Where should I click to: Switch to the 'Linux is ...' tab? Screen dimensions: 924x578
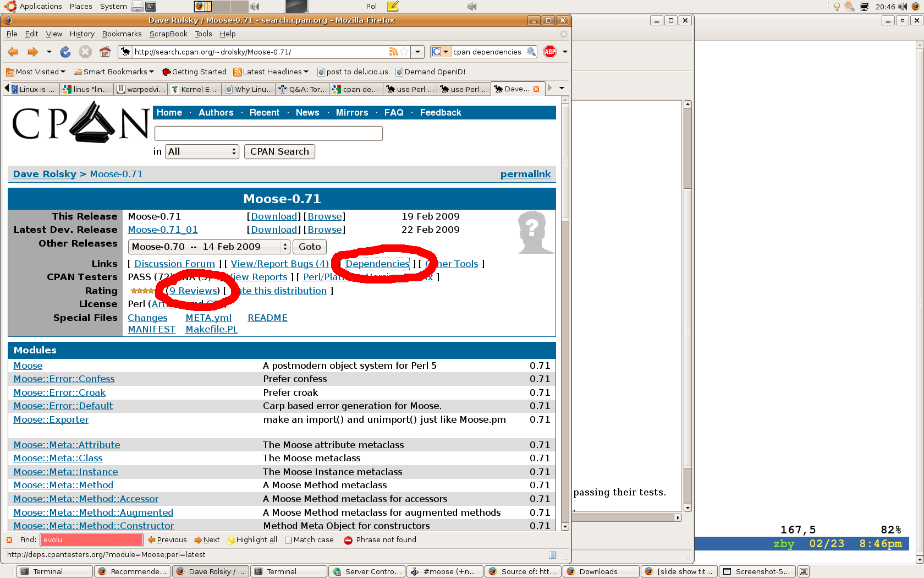pyautogui.click(x=34, y=89)
